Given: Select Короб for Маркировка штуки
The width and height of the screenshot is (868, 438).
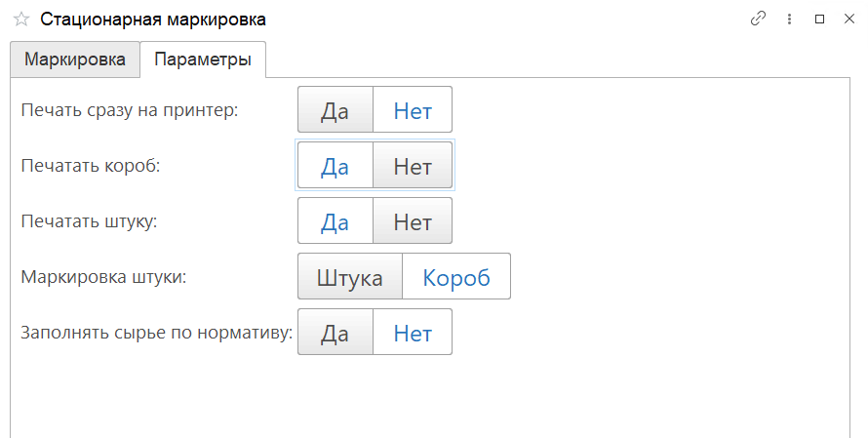Looking at the screenshot, I should 456,277.
